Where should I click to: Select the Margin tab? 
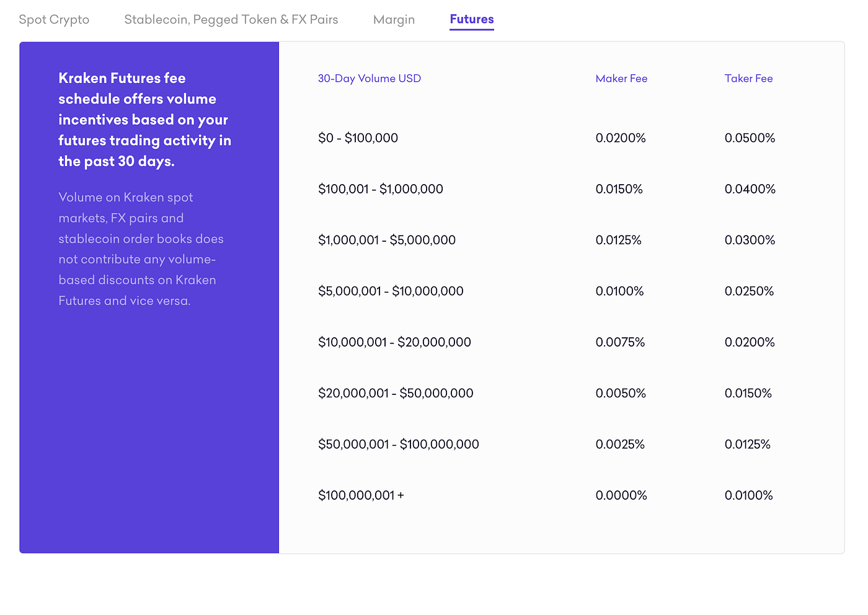394,19
